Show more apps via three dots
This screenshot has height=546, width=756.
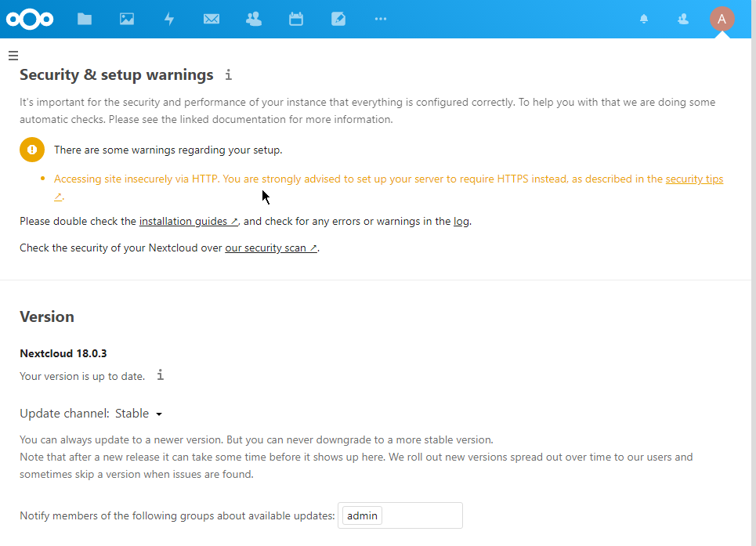381,19
